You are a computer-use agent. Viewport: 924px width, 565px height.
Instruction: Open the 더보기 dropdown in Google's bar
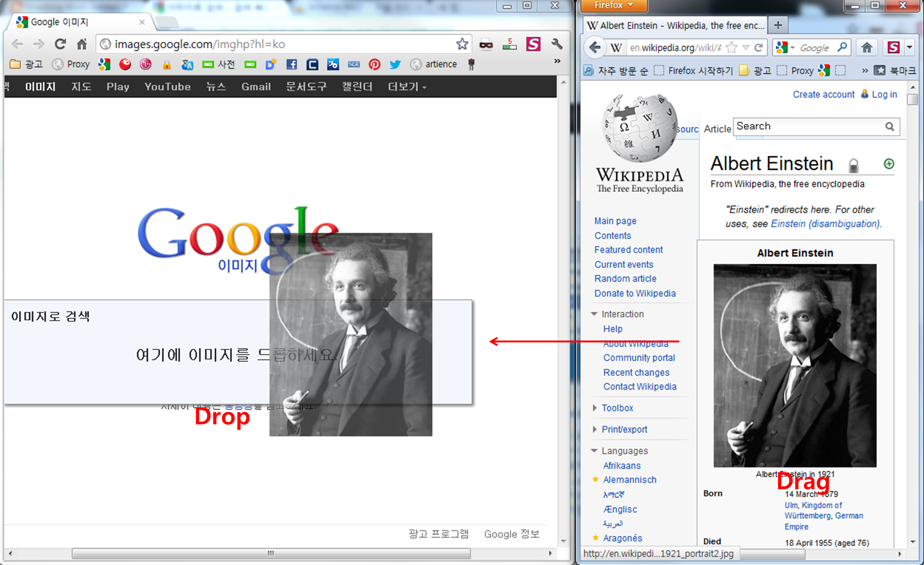[x=407, y=87]
